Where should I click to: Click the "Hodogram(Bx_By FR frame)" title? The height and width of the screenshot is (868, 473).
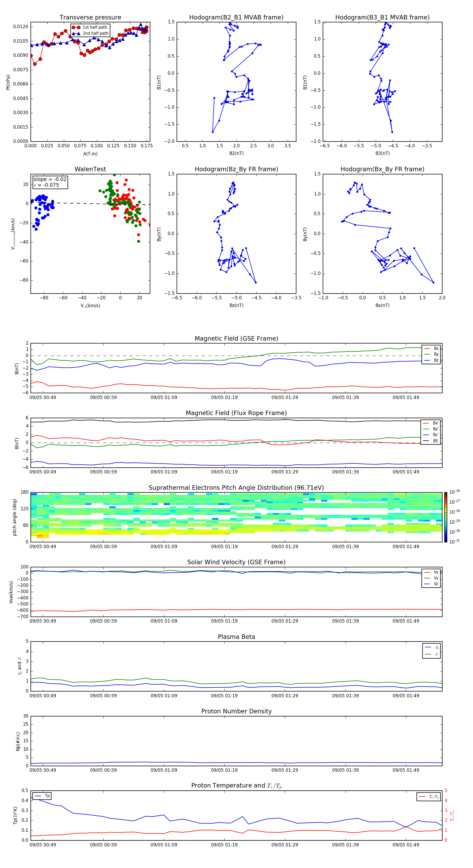click(382, 169)
